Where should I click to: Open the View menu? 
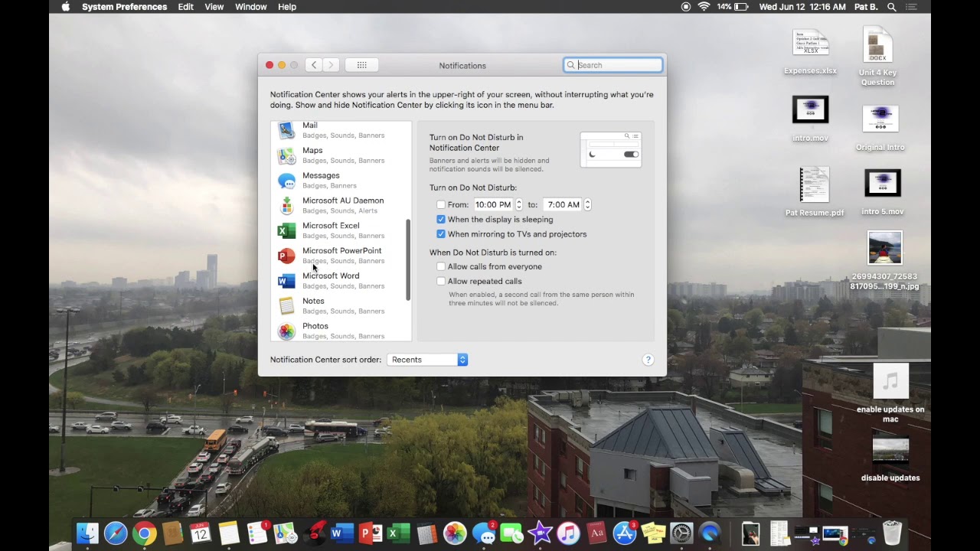(214, 7)
